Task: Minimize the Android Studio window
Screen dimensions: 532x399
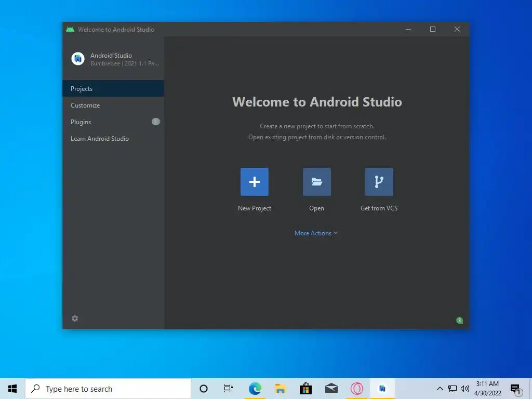Action: tap(408, 30)
